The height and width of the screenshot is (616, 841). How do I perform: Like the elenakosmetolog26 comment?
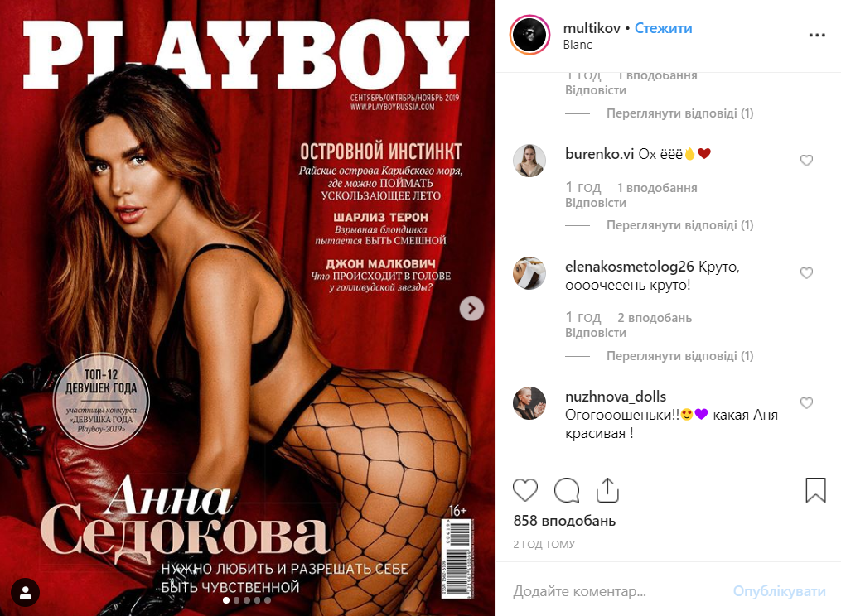tap(806, 272)
